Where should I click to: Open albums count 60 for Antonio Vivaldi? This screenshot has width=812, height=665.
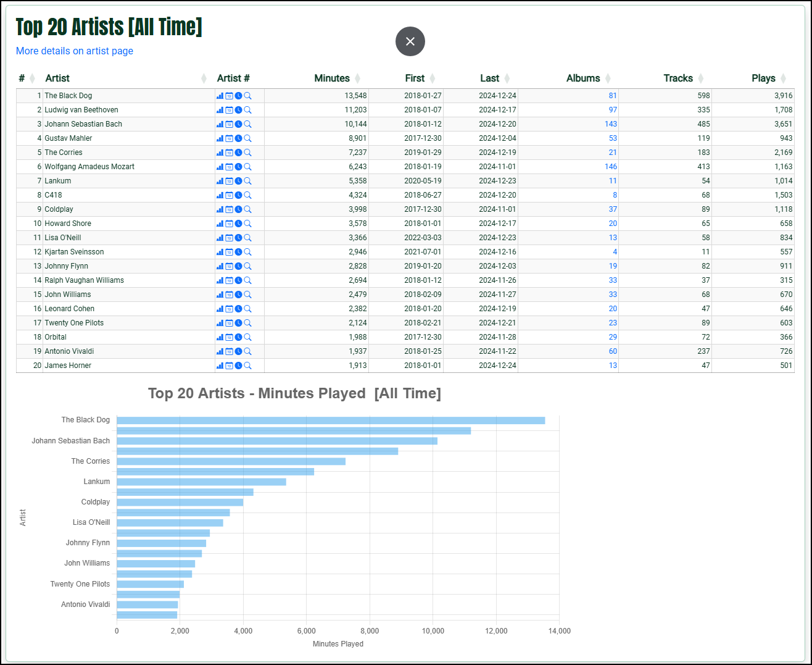pyautogui.click(x=613, y=351)
